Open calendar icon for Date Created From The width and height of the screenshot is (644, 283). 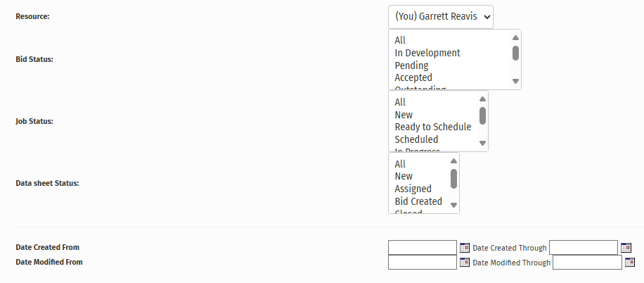[x=464, y=248]
